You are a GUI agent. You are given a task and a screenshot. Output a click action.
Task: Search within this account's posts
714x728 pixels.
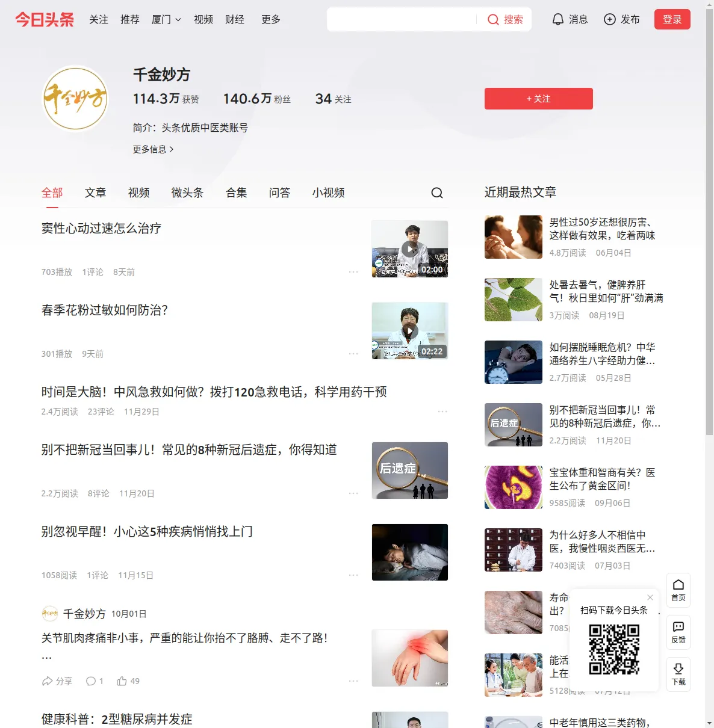(x=437, y=193)
